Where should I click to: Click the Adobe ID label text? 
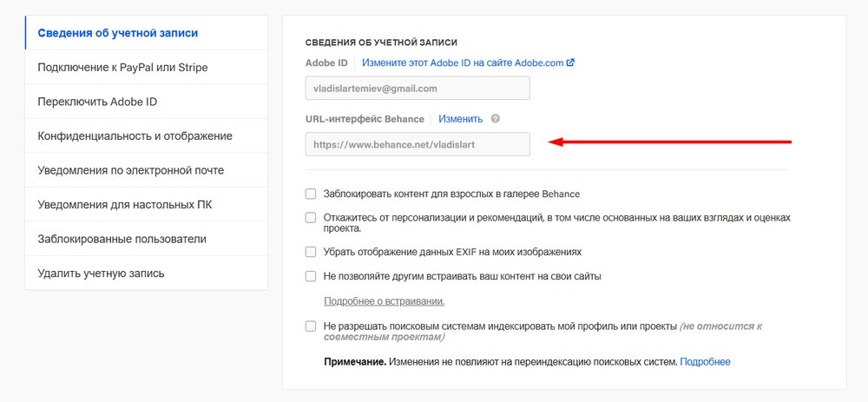[x=326, y=63]
